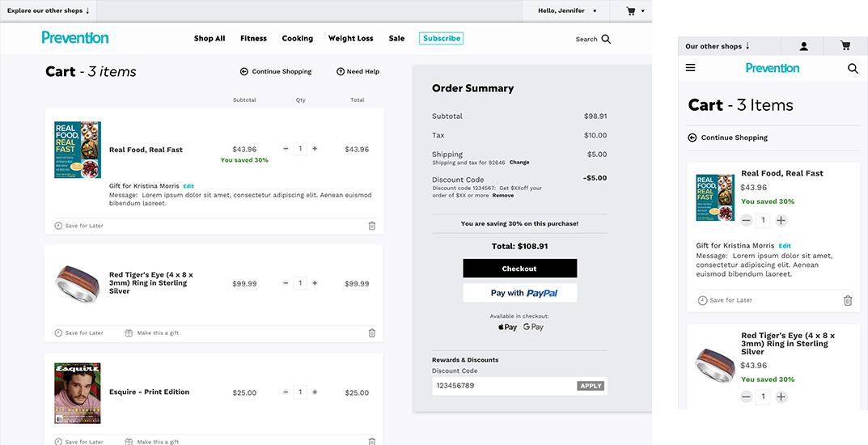Click mobile trash icon for Real Food, Real Fast
Image resolution: width=868 pixels, height=445 pixels.
[848, 300]
